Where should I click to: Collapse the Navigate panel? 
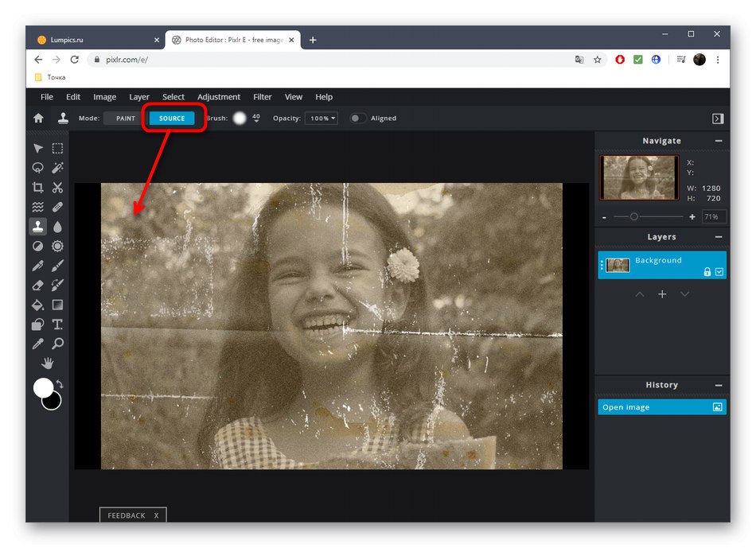tap(719, 141)
